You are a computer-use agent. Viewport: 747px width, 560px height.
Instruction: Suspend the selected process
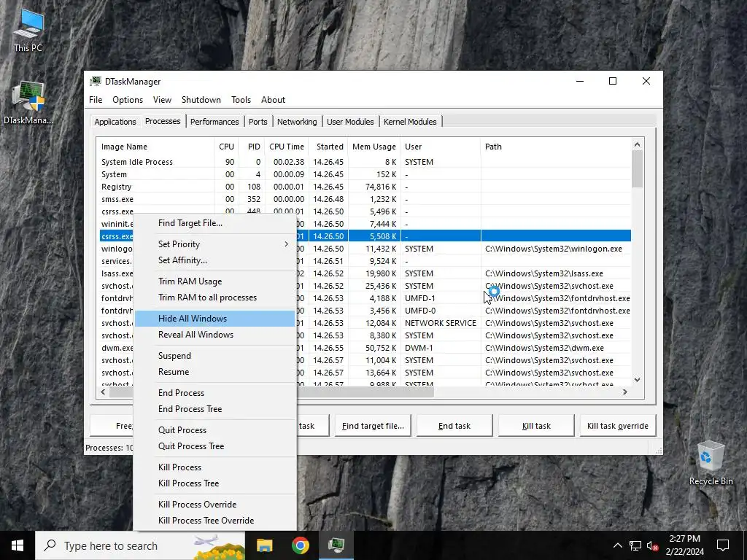click(215, 355)
